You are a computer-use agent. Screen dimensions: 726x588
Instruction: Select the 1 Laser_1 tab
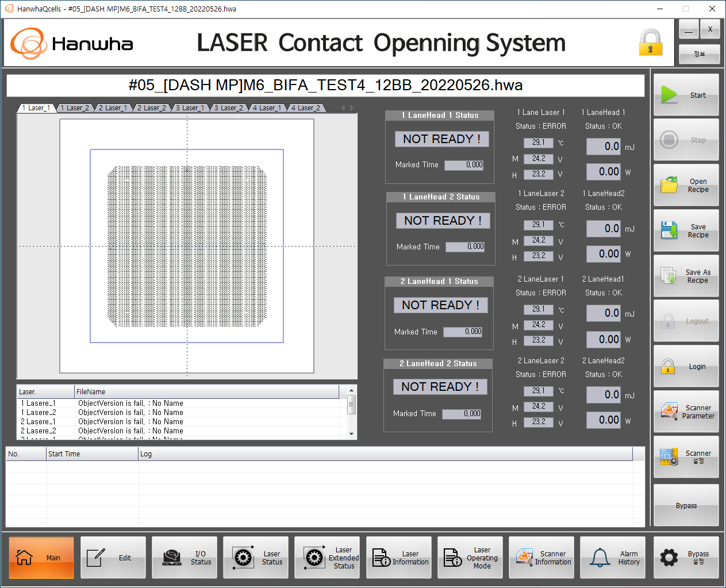[x=36, y=107]
